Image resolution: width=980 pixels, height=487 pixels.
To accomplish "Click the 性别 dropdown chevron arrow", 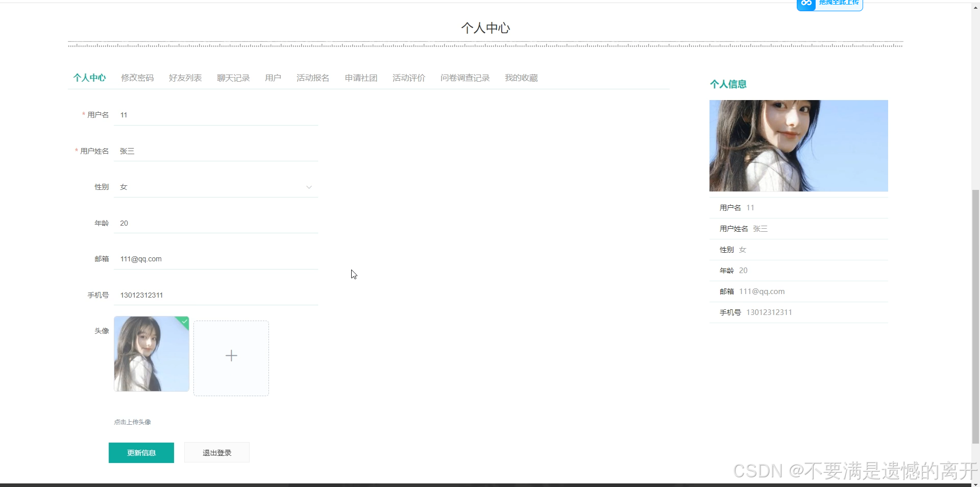I will 309,187.
